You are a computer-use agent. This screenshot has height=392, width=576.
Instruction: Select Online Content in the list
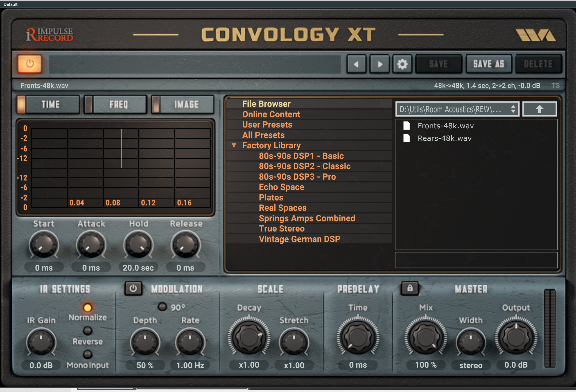coord(309,114)
